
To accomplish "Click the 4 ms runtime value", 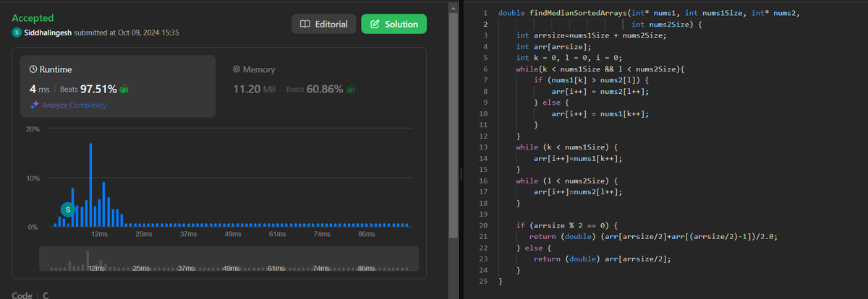I will tap(38, 90).
